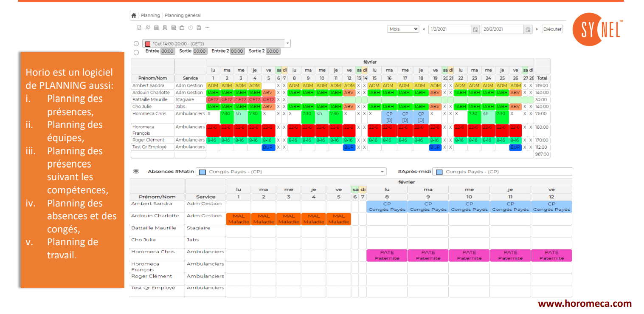Viewport: 644px width, 314px height.
Task: Click the briefcase toolbar icon
Action: 182,28
